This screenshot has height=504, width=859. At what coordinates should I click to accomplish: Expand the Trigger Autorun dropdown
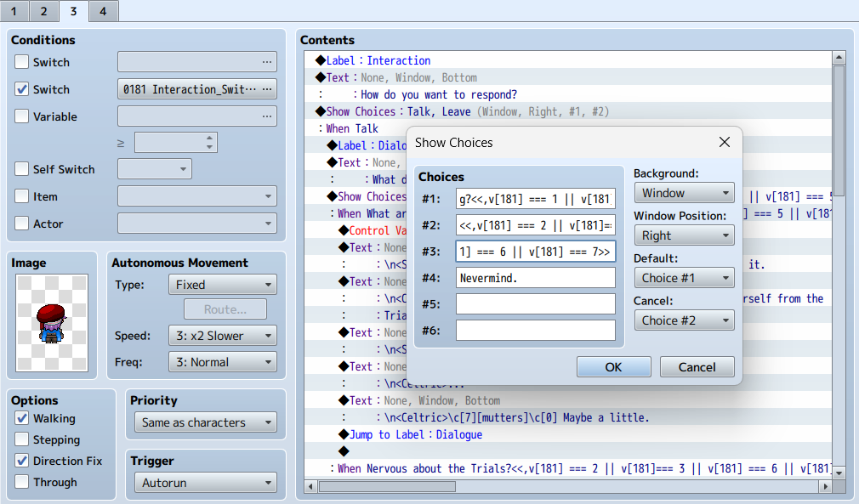point(204,483)
